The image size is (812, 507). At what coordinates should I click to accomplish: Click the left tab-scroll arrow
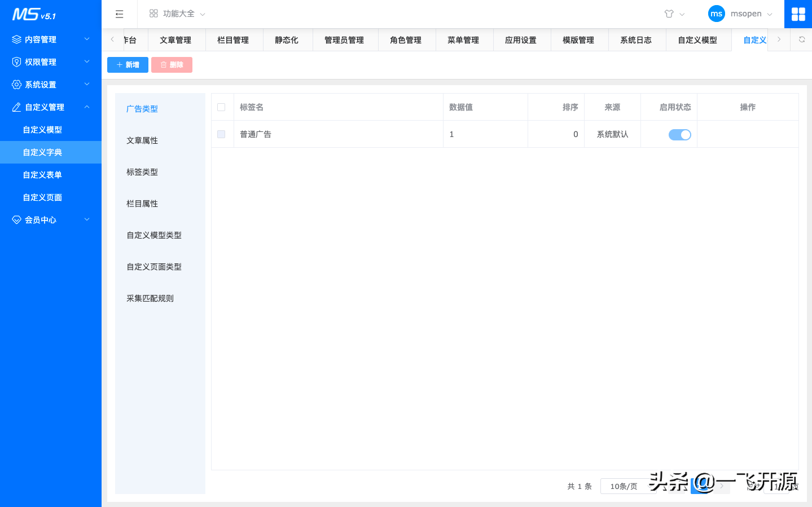(113, 39)
